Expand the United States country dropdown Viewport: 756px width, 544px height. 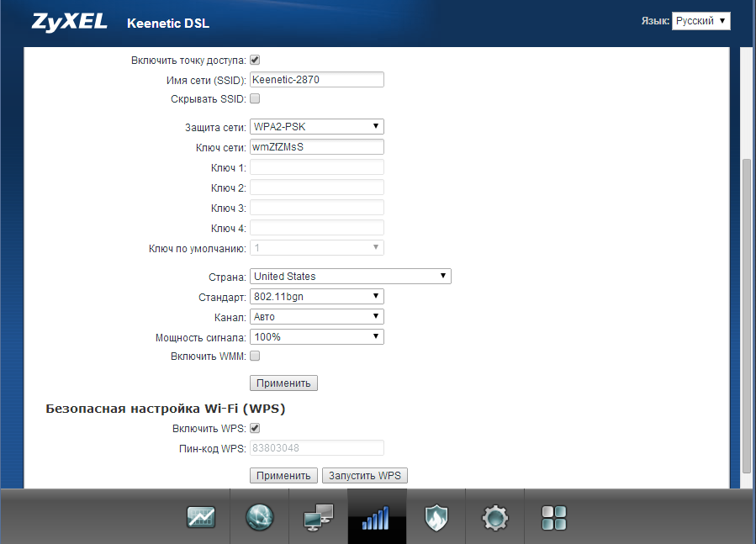(x=351, y=277)
